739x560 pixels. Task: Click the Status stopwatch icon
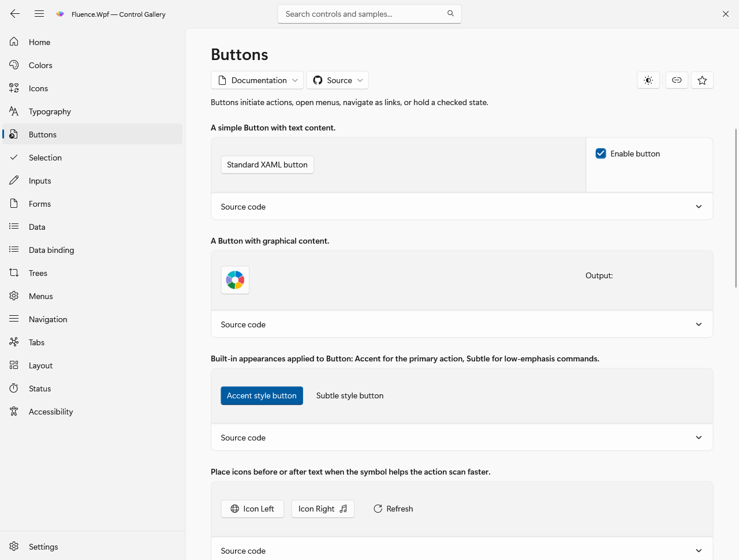[x=14, y=388]
